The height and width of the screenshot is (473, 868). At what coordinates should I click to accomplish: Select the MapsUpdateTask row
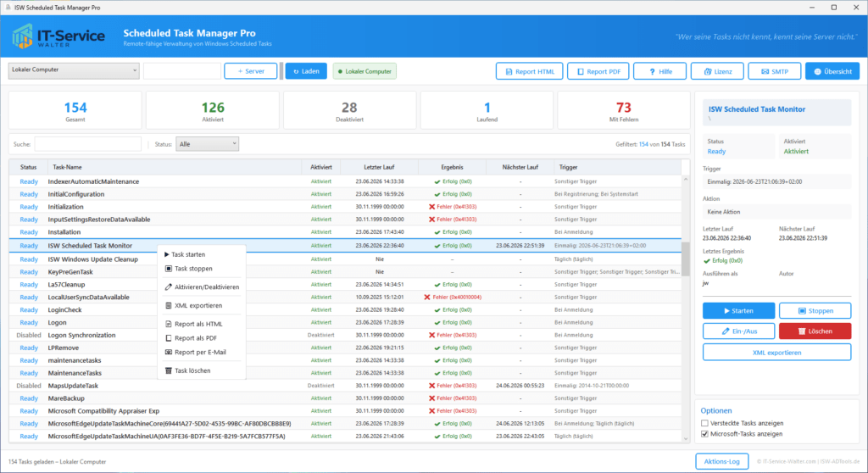point(346,386)
